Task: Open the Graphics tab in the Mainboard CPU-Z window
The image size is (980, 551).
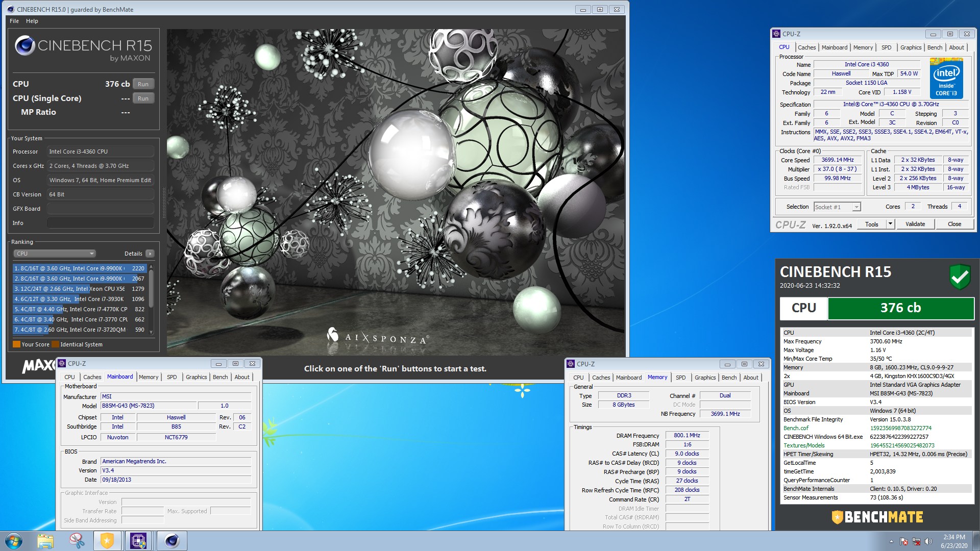Action: [x=196, y=377]
